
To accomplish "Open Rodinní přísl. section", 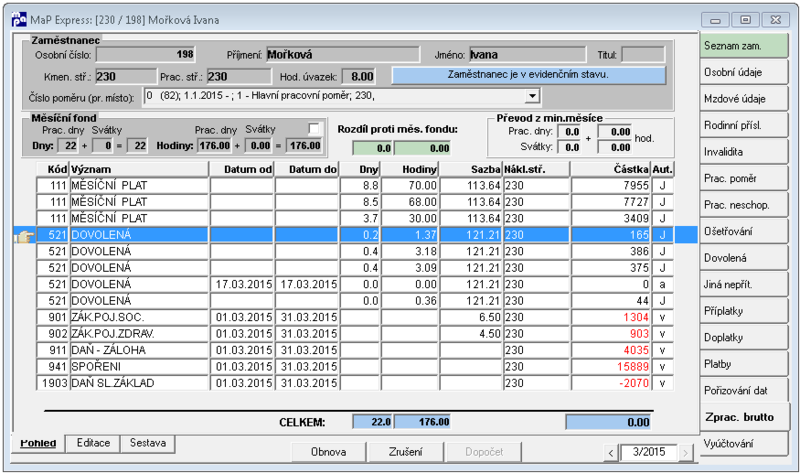I will pyautogui.click(x=744, y=126).
